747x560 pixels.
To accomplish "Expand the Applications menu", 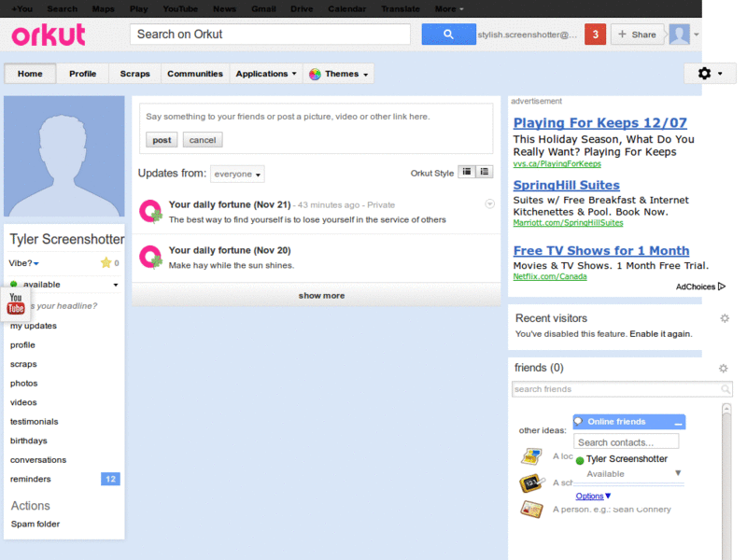I will point(266,74).
